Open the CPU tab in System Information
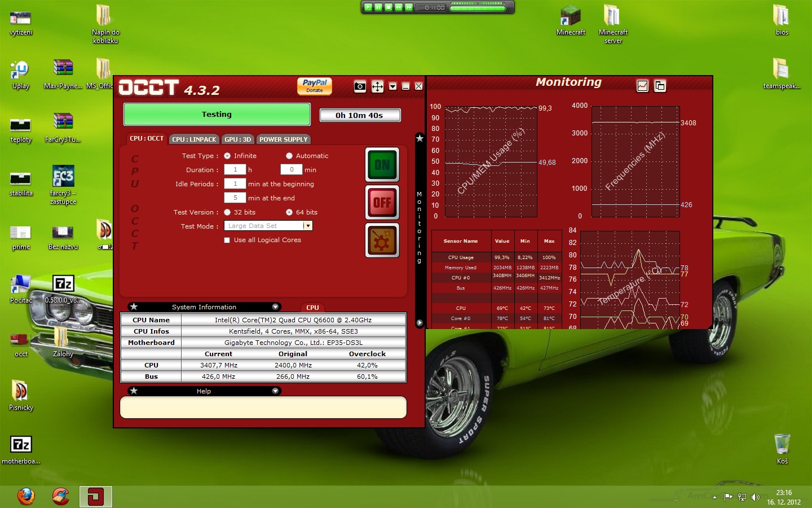This screenshot has height=508, width=812. (x=312, y=308)
